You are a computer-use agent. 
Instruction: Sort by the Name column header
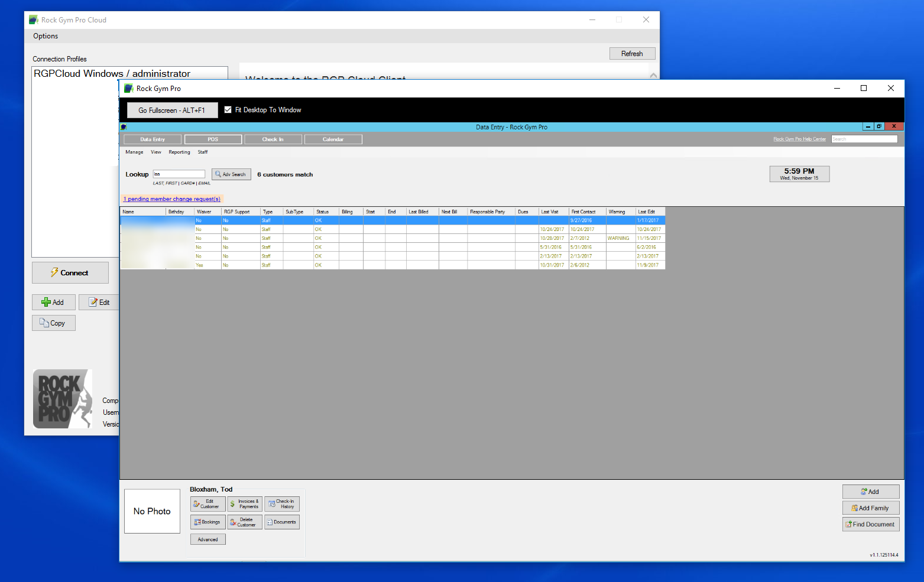(x=143, y=212)
